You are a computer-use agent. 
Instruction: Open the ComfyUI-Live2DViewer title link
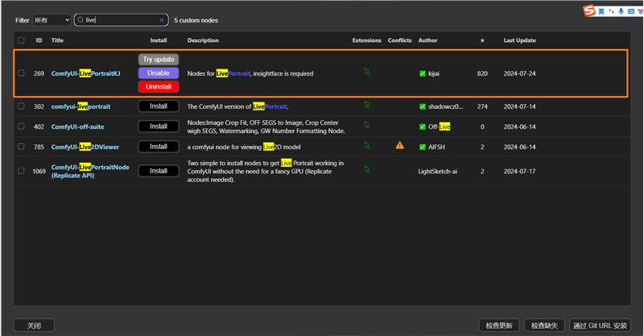coord(85,147)
